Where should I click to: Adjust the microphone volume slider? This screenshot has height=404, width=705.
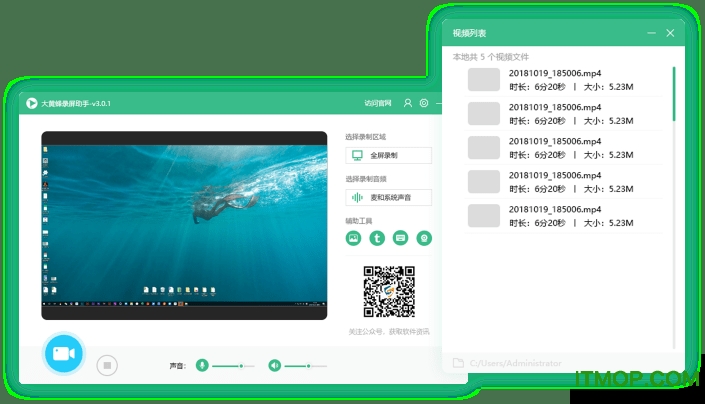coord(240,366)
